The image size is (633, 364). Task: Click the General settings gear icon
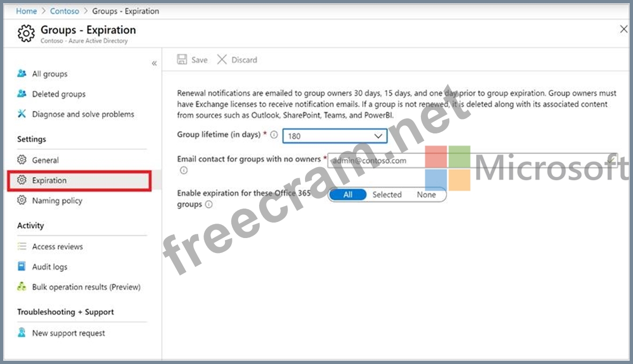pyautogui.click(x=22, y=160)
